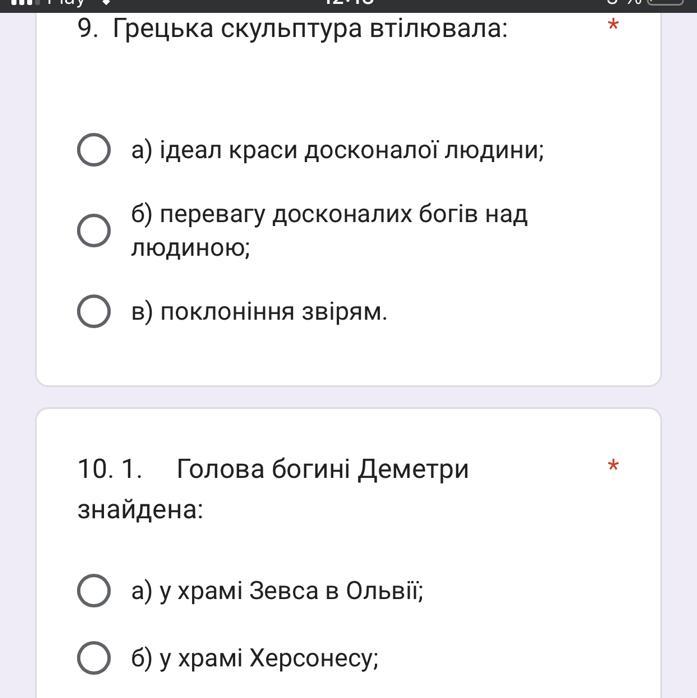The width and height of the screenshot is (697, 698).
Task: Click question title 'Голова богині Деметри знайдена:'
Action: (273, 489)
